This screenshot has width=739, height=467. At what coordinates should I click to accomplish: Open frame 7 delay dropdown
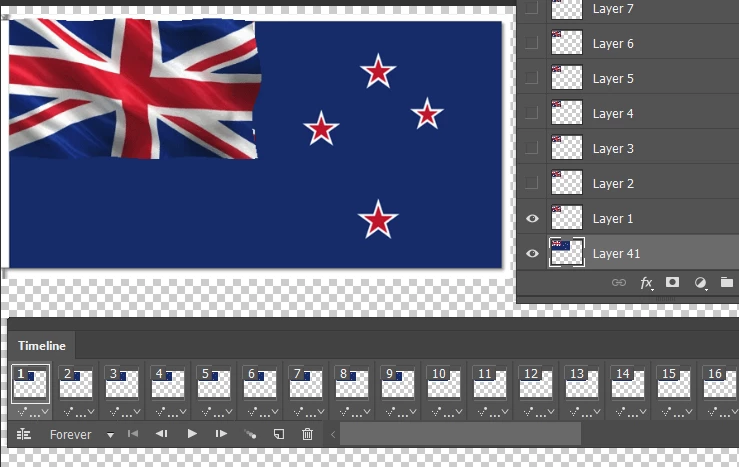[x=308, y=412]
